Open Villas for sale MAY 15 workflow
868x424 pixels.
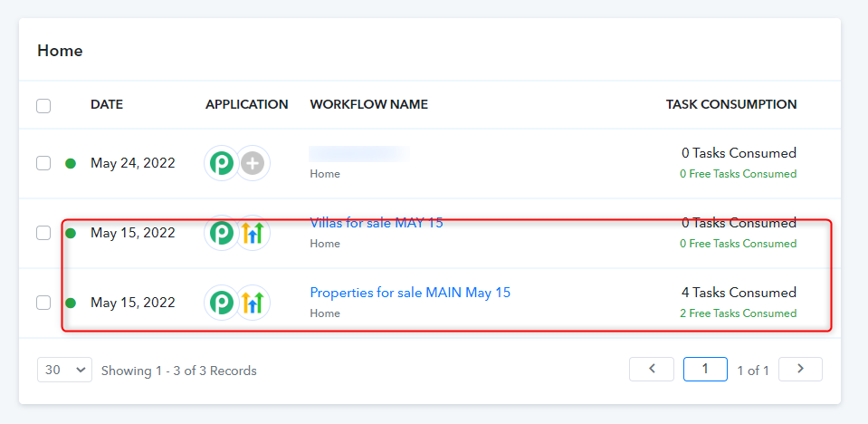(377, 223)
